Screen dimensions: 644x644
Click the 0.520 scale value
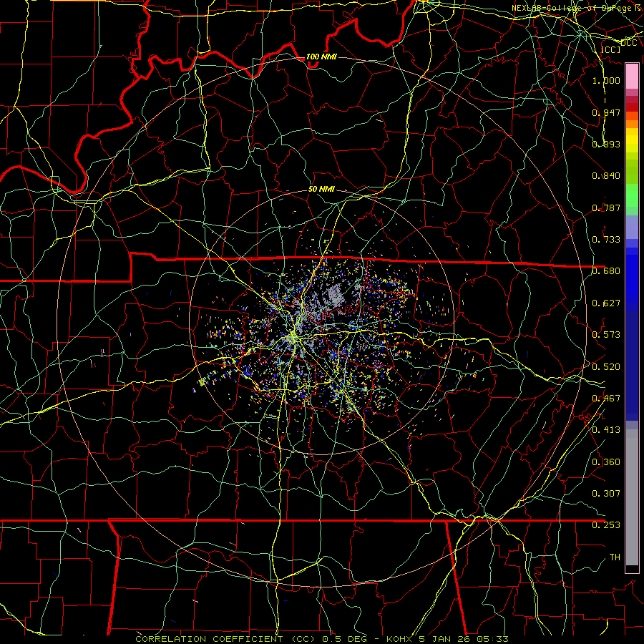click(606, 367)
